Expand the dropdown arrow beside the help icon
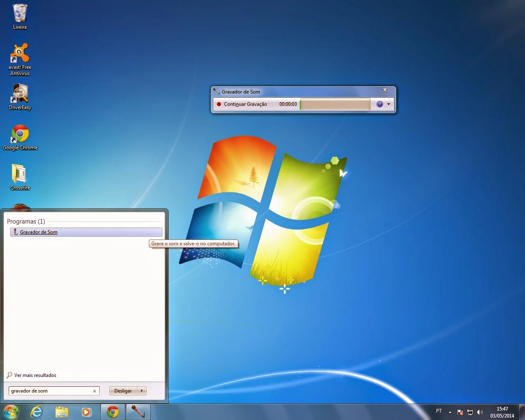This screenshot has width=525, height=420. (x=388, y=104)
